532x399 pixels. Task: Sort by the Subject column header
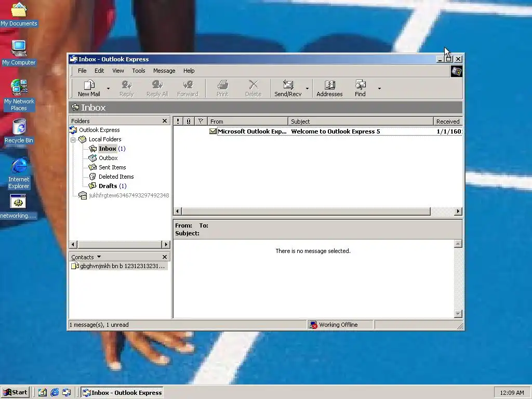point(361,121)
